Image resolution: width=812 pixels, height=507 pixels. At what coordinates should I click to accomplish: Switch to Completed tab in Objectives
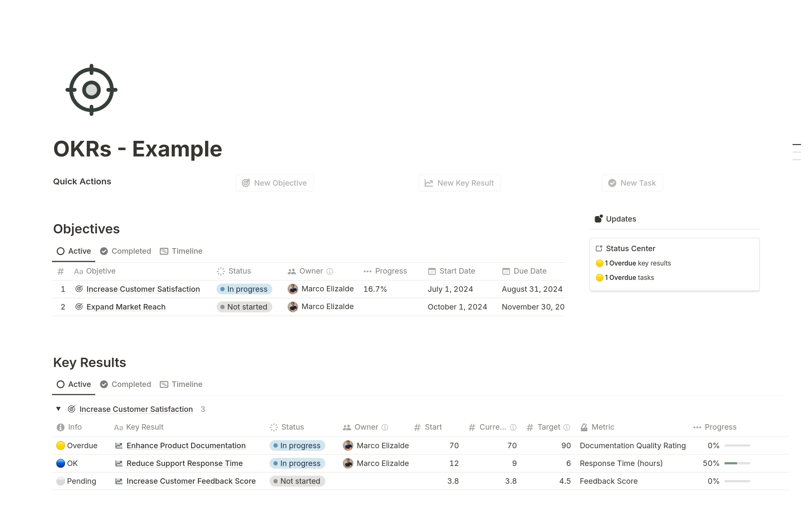[x=126, y=251]
